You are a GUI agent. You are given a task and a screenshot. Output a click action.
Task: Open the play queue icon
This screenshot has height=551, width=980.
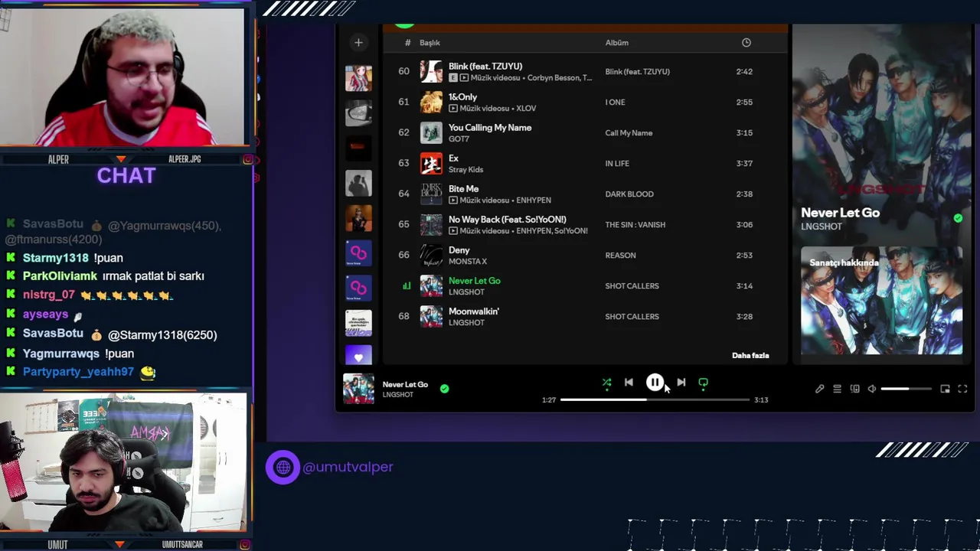[837, 389]
